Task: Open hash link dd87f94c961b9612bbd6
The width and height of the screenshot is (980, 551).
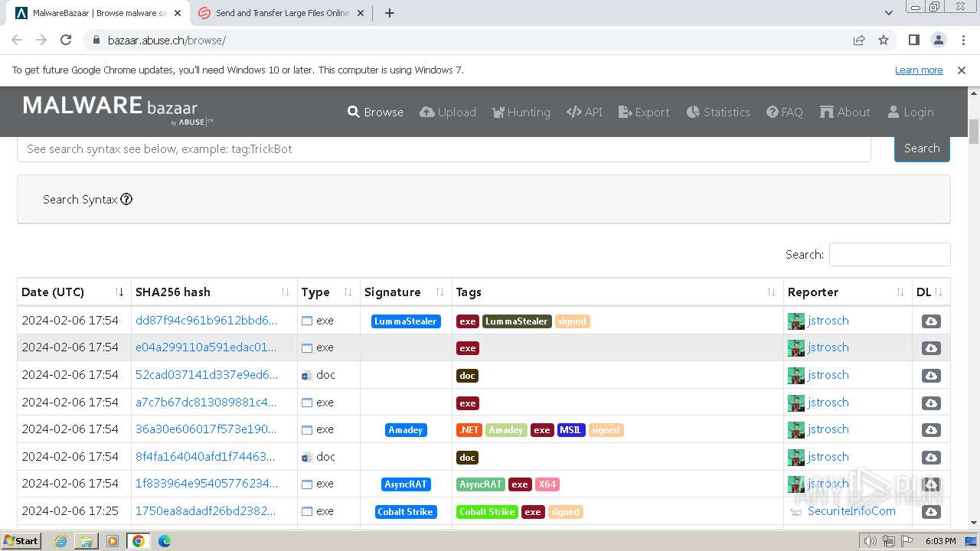Action: point(206,321)
